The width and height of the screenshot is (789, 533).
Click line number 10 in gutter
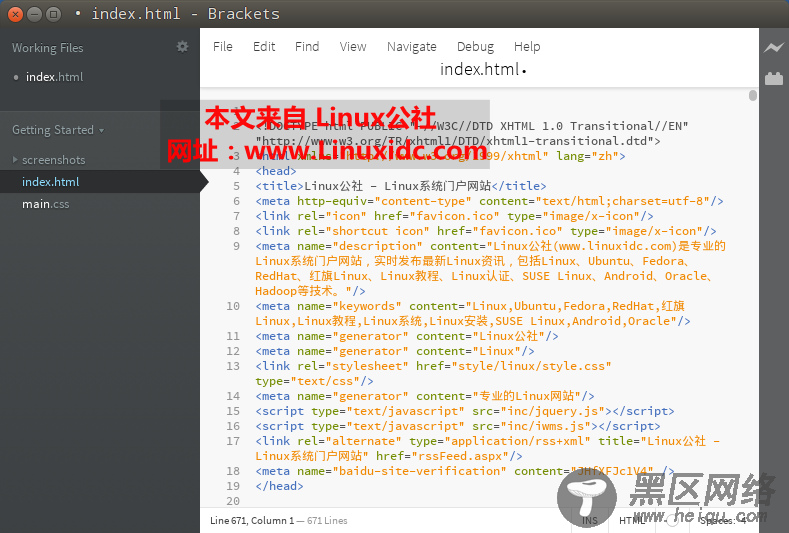point(233,306)
